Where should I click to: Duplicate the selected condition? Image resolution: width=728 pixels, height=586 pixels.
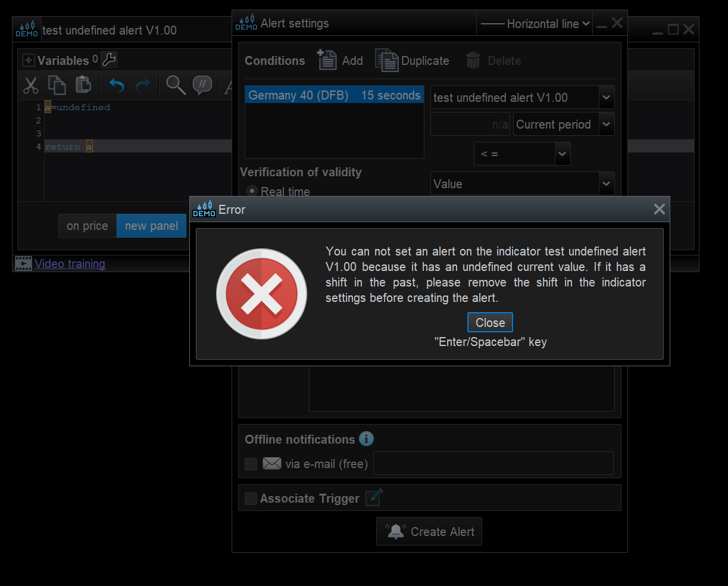(412, 60)
